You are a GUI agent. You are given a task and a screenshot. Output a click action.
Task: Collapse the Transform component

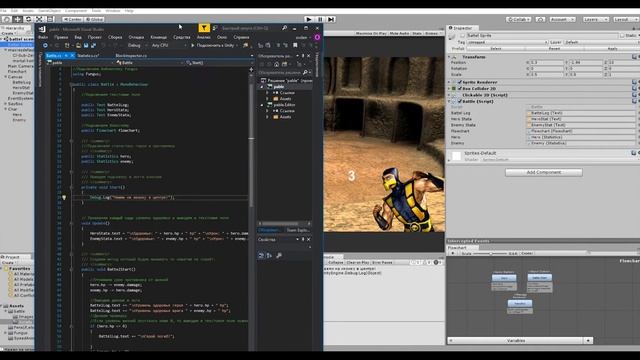449,57
